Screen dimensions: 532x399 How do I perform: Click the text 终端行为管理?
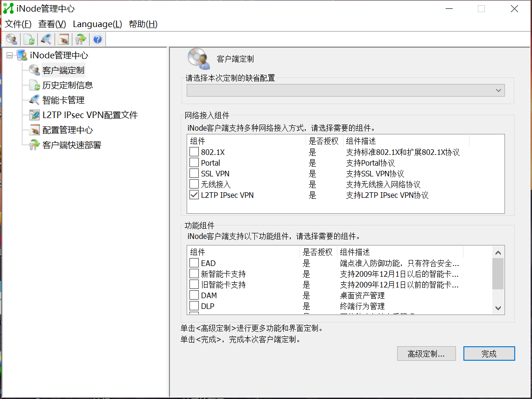(x=362, y=306)
